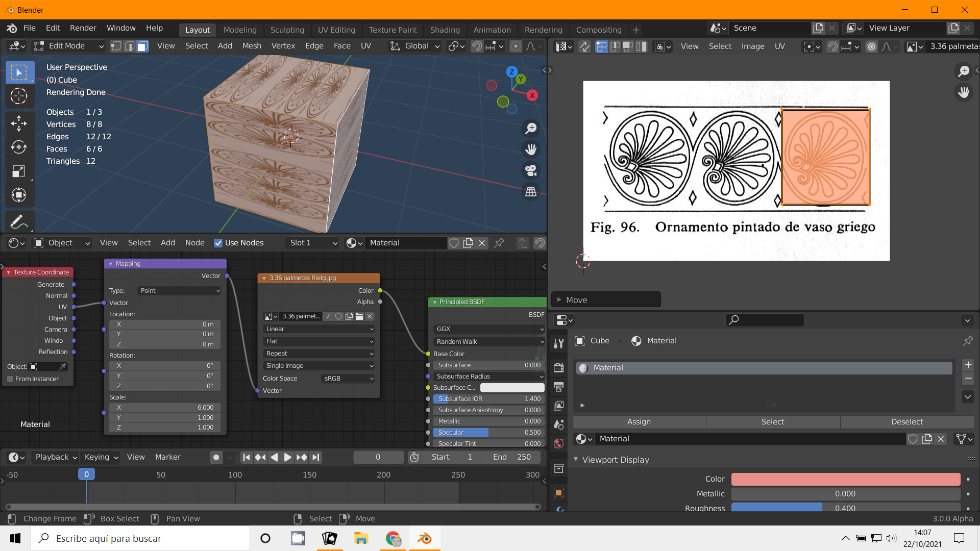This screenshot has height=551, width=980.
Task: Toggle camera view in 3D viewport
Action: click(531, 170)
